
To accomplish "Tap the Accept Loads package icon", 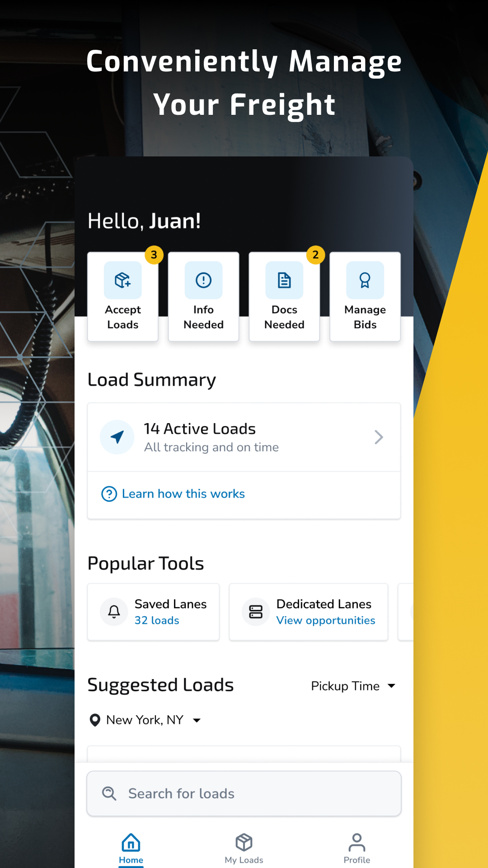I will point(123,280).
